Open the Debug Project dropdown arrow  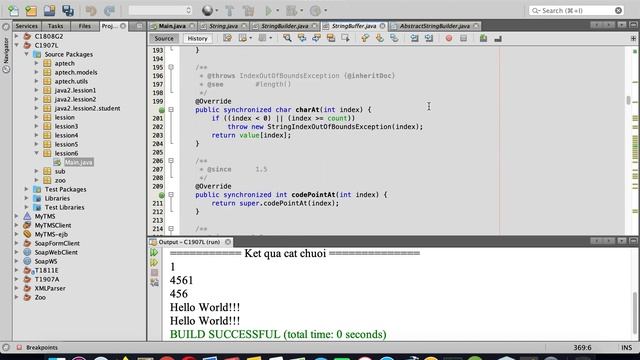301,10
